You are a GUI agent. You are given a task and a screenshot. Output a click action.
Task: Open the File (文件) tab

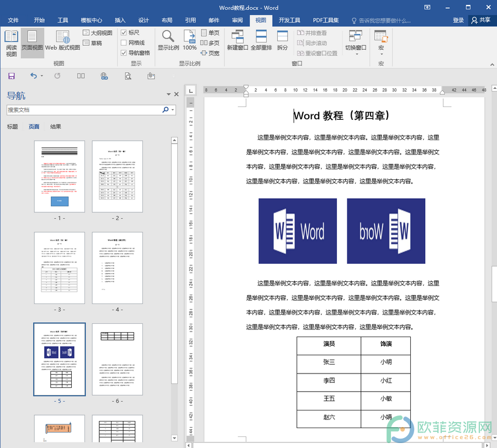click(13, 20)
